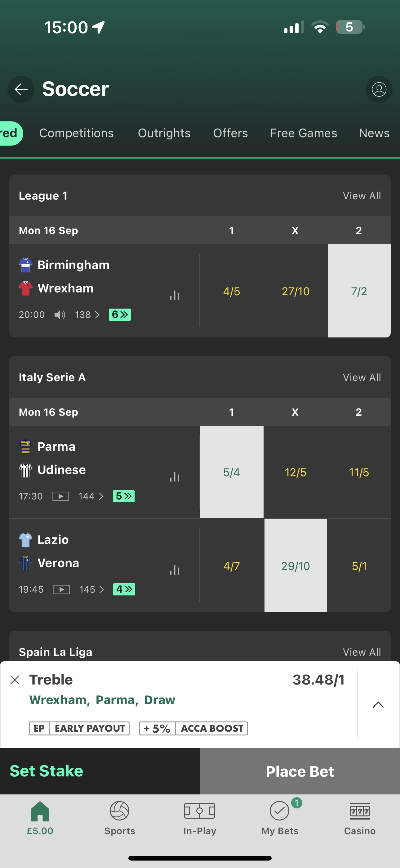The image size is (400, 868).
Task: View All matches in Italy Serie A
Action: point(362,377)
